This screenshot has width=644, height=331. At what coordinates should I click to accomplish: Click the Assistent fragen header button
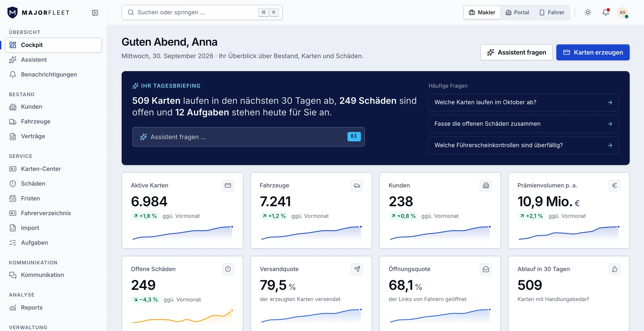click(x=516, y=52)
